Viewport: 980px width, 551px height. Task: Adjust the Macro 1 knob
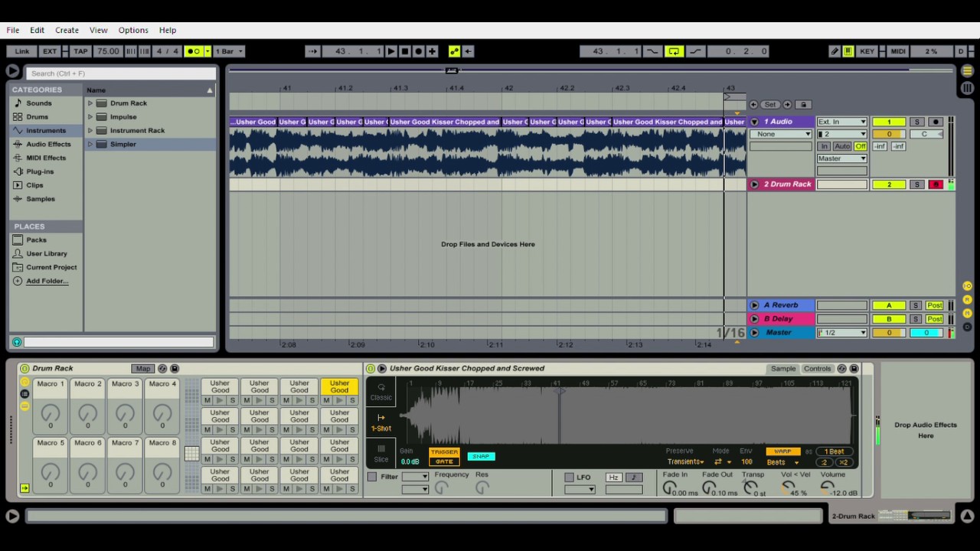point(51,413)
